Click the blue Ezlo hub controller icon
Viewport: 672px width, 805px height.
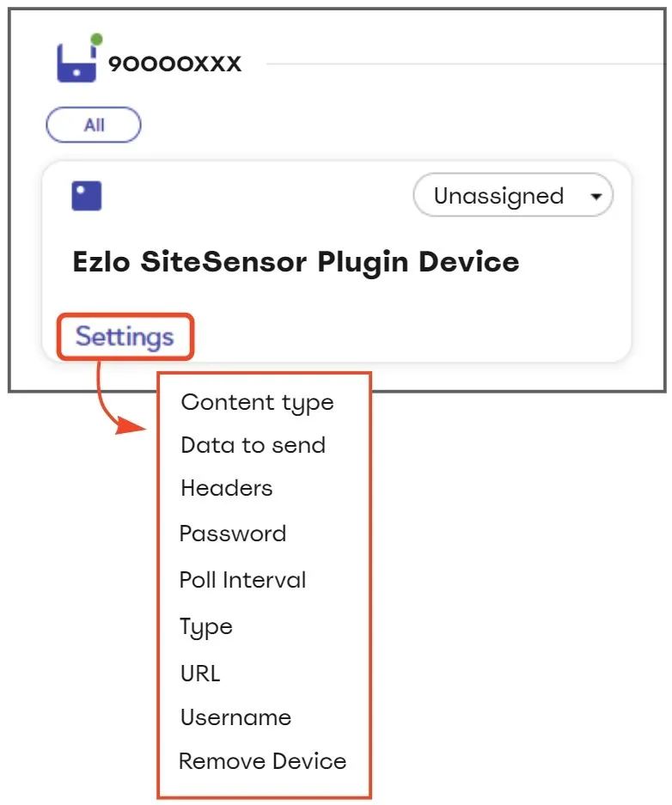[76, 63]
